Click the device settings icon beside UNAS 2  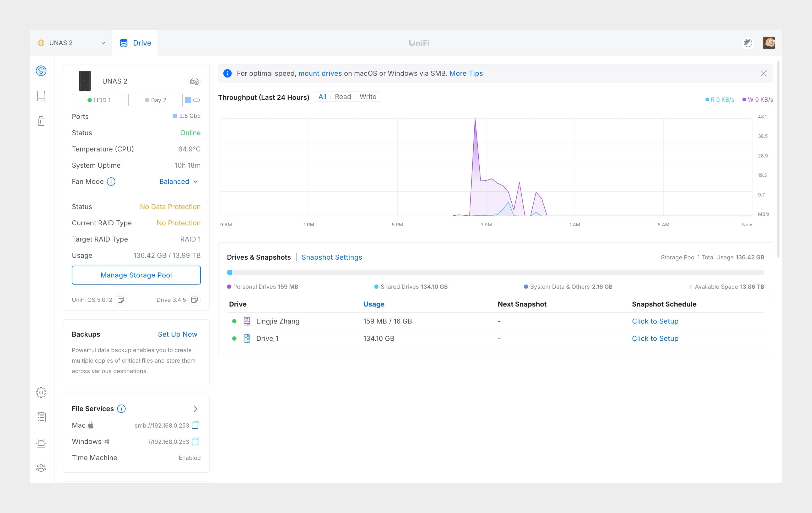click(194, 81)
